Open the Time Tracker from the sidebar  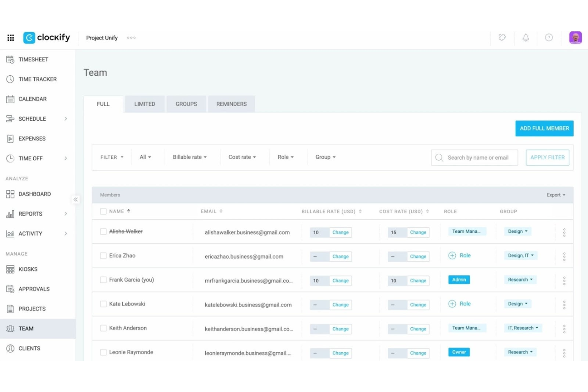[38, 79]
